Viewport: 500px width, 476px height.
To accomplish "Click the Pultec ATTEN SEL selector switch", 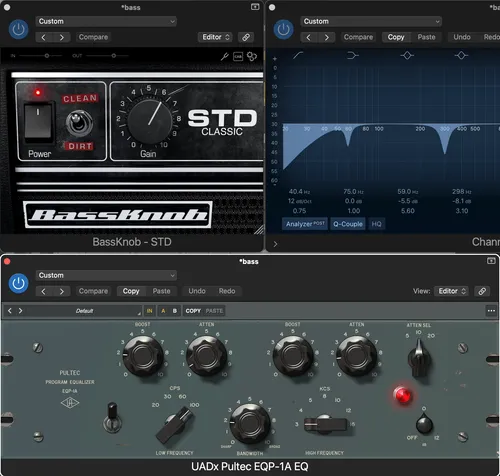I will click(419, 358).
